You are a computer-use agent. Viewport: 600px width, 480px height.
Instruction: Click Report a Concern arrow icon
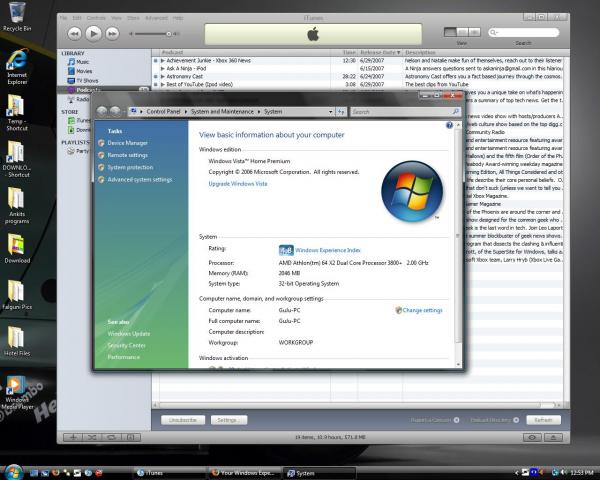coord(457,420)
